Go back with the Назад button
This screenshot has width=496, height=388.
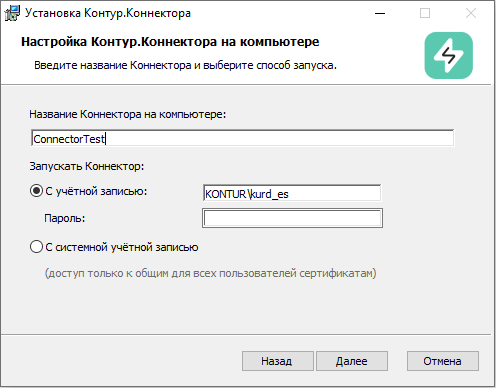tap(278, 361)
